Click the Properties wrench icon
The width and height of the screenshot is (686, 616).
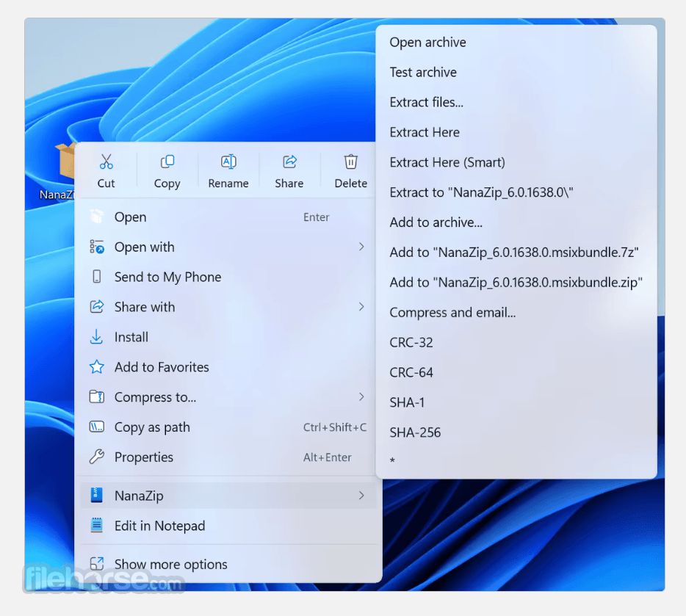97,457
